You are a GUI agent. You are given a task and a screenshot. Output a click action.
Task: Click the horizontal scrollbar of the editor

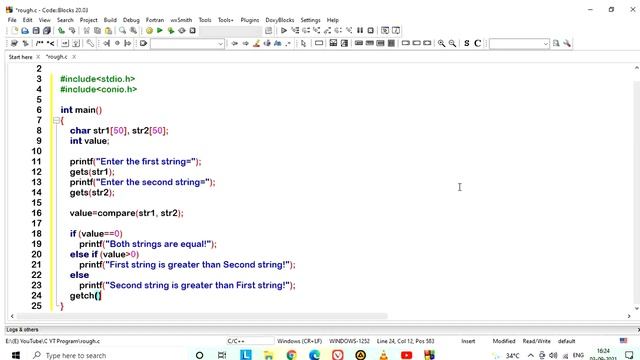[202, 316]
